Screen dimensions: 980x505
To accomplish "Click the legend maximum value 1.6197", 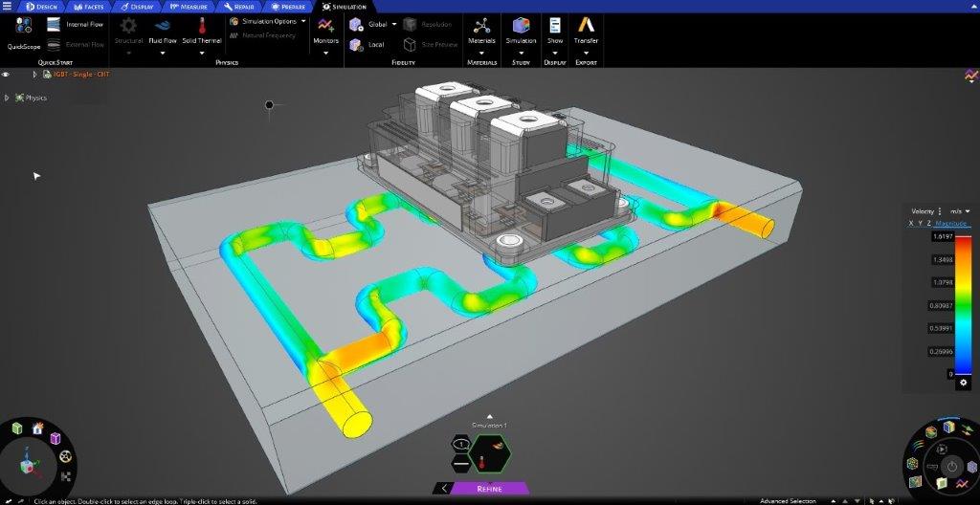I will (x=942, y=237).
